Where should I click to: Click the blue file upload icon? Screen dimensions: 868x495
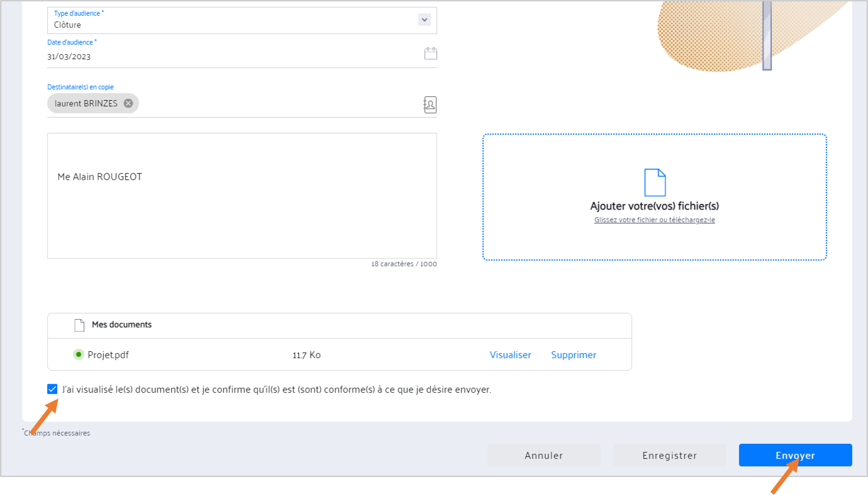pyautogui.click(x=655, y=182)
